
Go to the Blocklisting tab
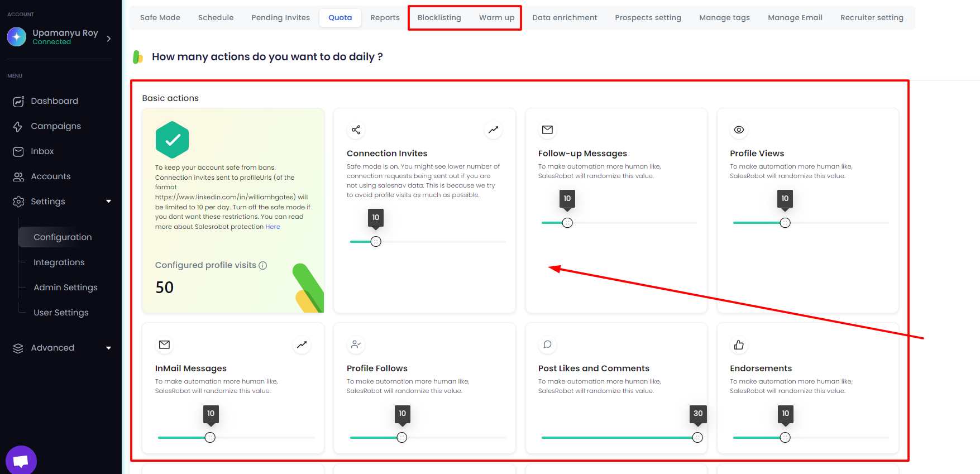(439, 18)
